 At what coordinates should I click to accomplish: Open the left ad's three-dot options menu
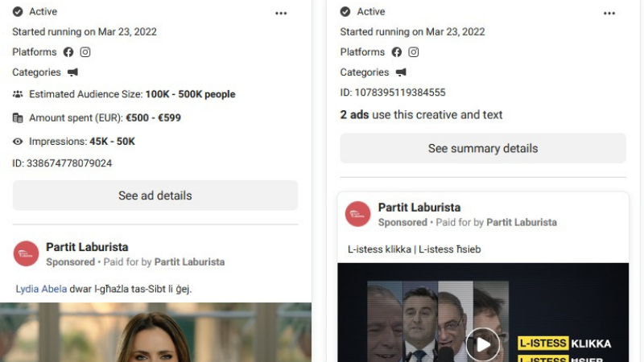tap(281, 13)
